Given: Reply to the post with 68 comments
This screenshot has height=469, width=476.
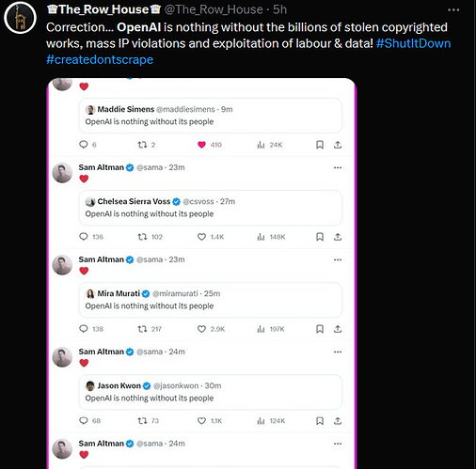Looking at the screenshot, I should pyautogui.click(x=84, y=420).
